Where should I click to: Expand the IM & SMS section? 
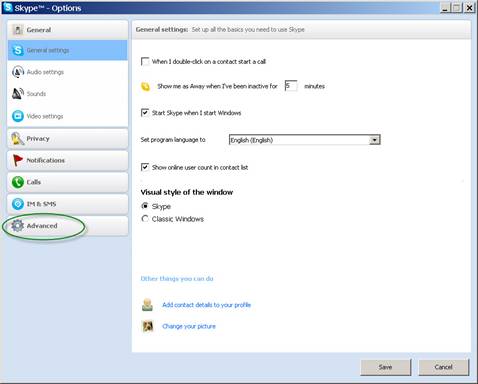click(68, 204)
